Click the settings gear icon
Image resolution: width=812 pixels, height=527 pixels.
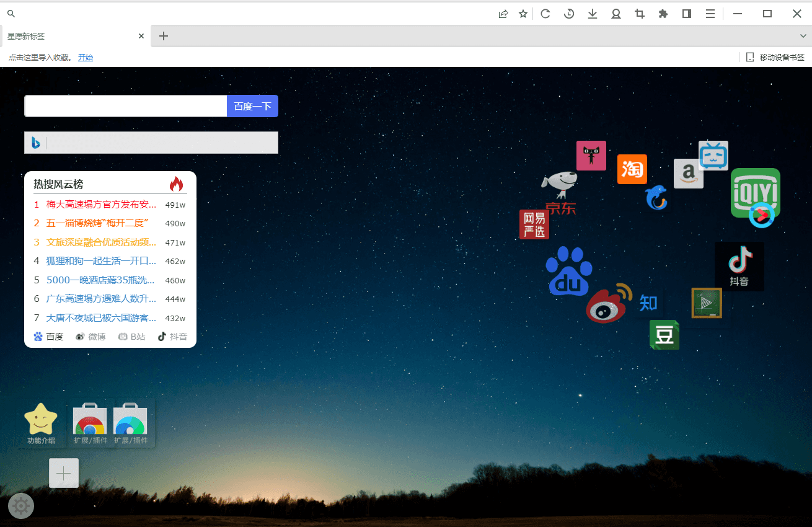21,506
